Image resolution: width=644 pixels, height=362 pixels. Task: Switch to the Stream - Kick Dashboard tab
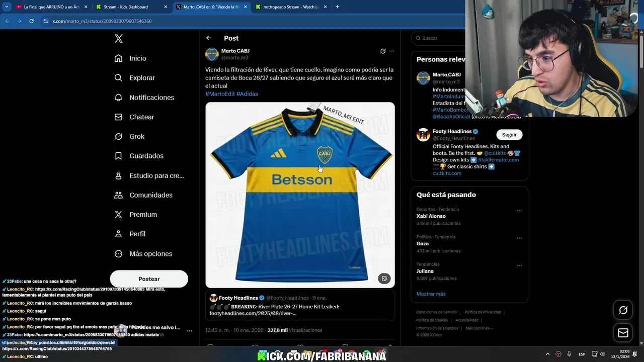[x=131, y=7]
